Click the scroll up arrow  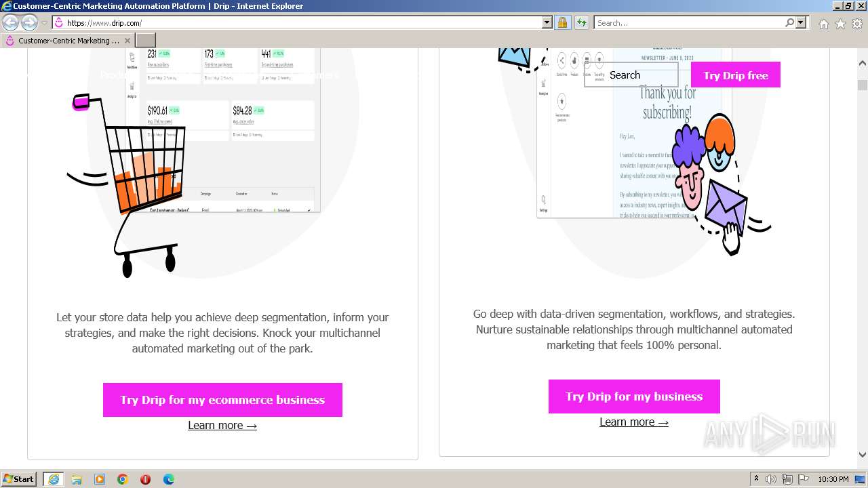863,63
